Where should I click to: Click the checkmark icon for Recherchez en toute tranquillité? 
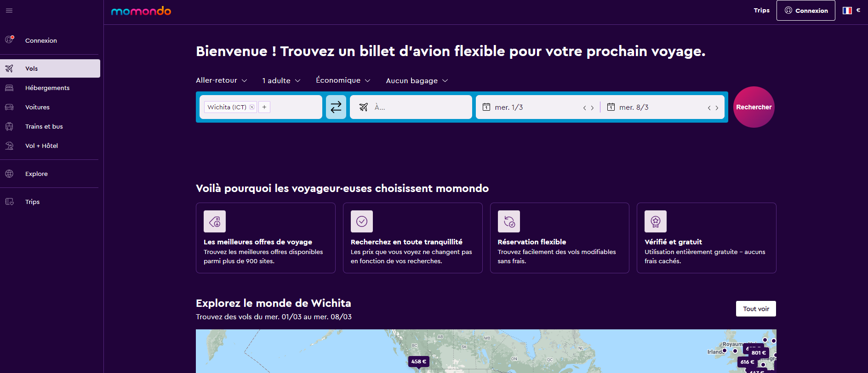point(362,221)
